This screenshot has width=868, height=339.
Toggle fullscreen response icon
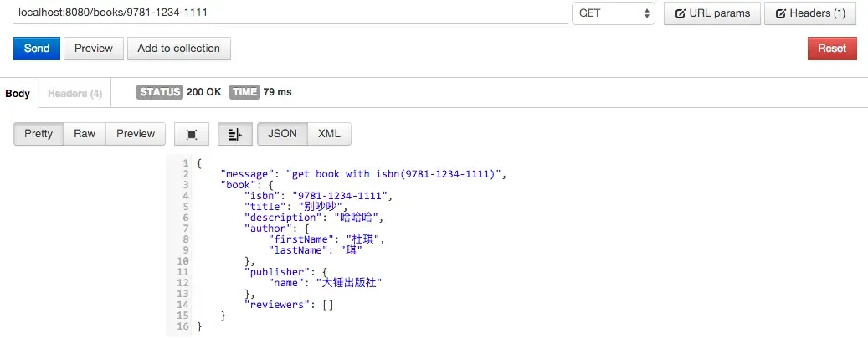(x=192, y=134)
